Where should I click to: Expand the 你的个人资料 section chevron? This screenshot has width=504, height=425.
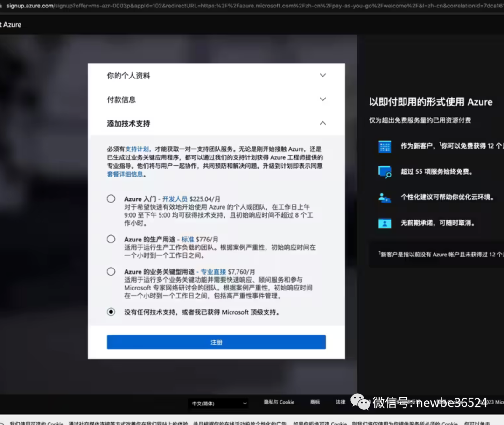pos(323,75)
